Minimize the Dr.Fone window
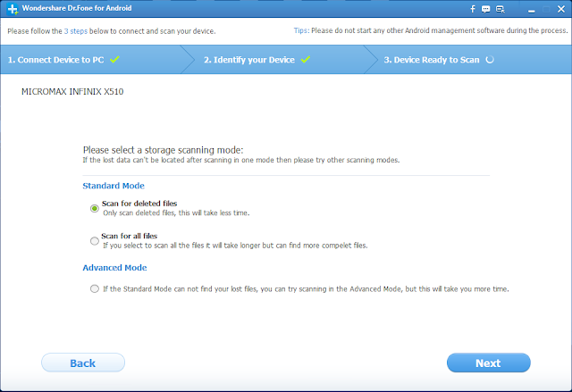The height and width of the screenshot is (392, 572). click(532, 10)
